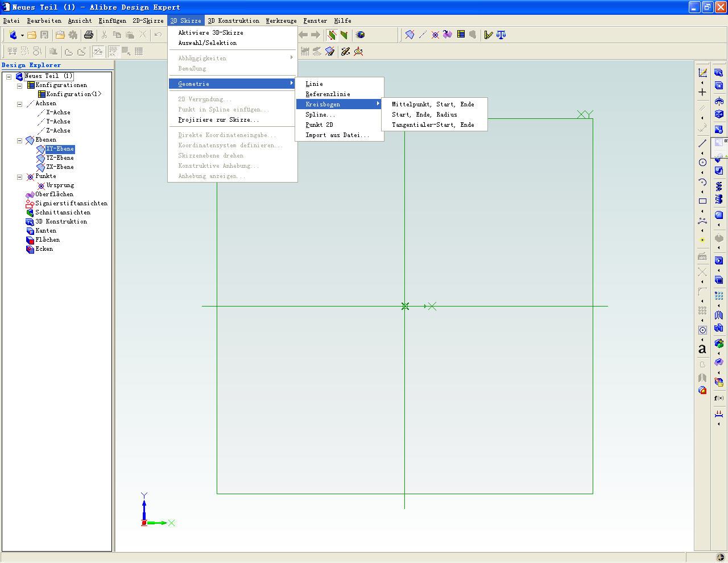Toggle the grid display button
Image resolution: width=728 pixels, height=563 pixels.
tap(139, 51)
